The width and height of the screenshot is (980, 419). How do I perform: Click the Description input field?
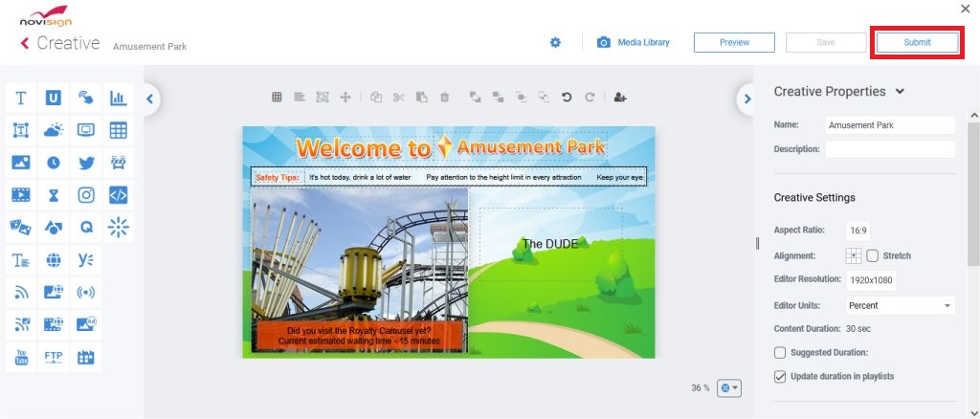click(x=890, y=149)
